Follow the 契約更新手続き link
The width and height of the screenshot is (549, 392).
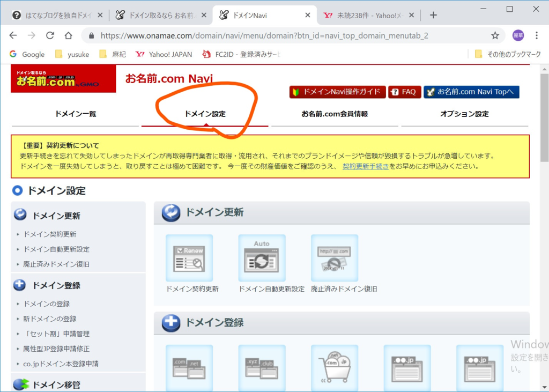pyautogui.click(x=366, y=166)
